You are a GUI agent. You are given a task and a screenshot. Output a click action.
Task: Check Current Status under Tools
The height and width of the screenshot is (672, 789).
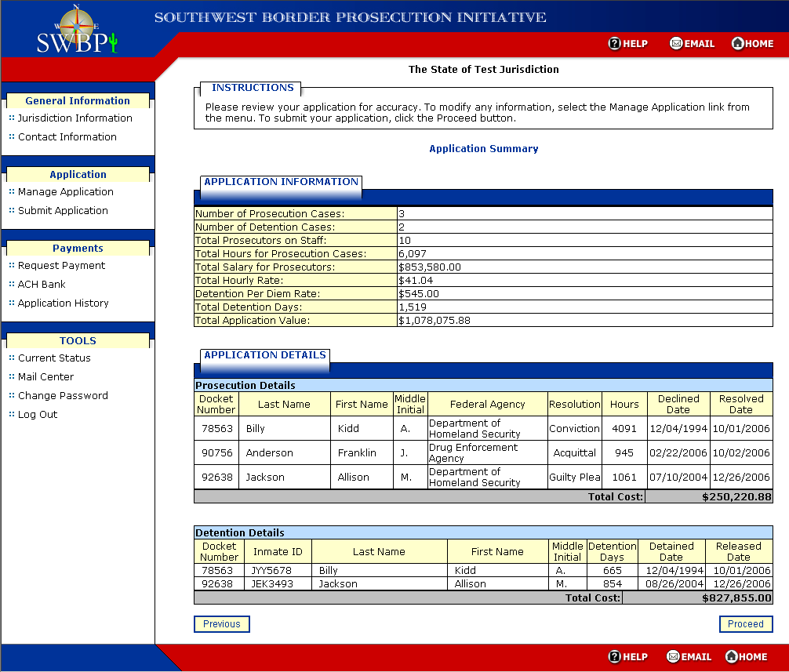click(55, 358)
